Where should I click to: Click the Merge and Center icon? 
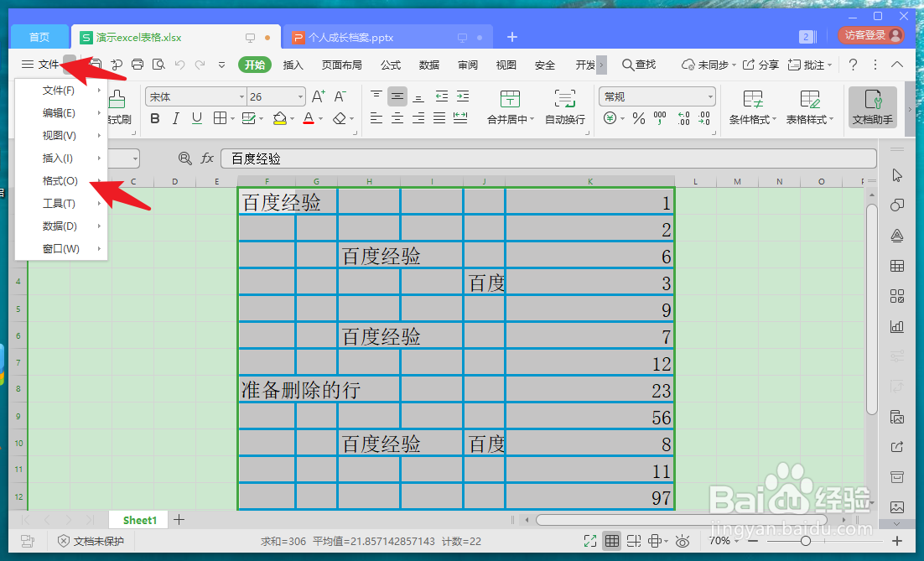pos(510,98)
